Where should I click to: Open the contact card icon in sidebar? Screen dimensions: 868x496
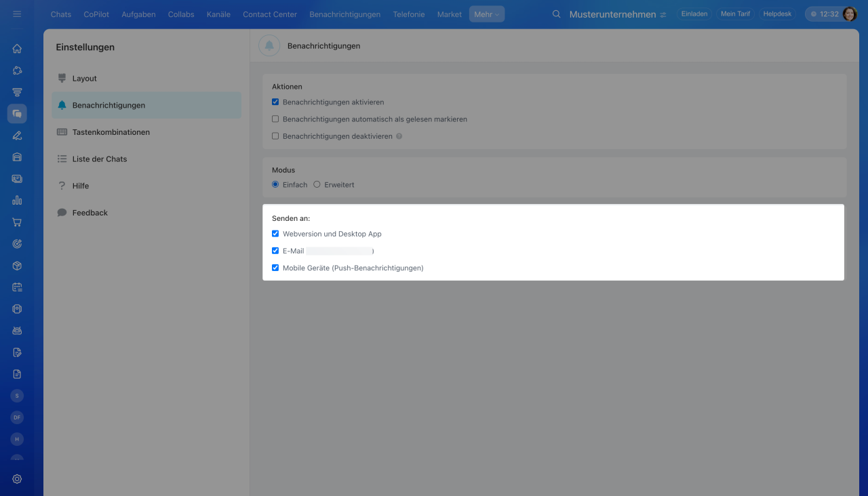coord(17,179)
